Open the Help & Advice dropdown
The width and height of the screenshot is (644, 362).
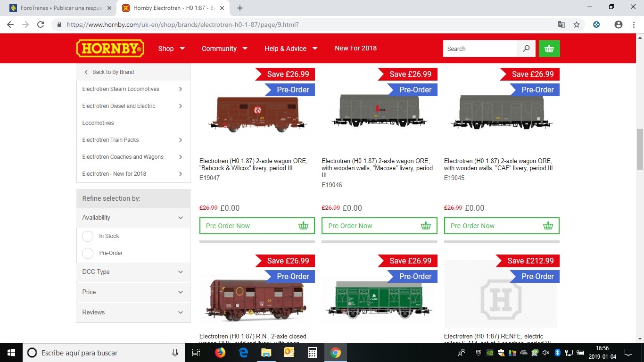291,49
